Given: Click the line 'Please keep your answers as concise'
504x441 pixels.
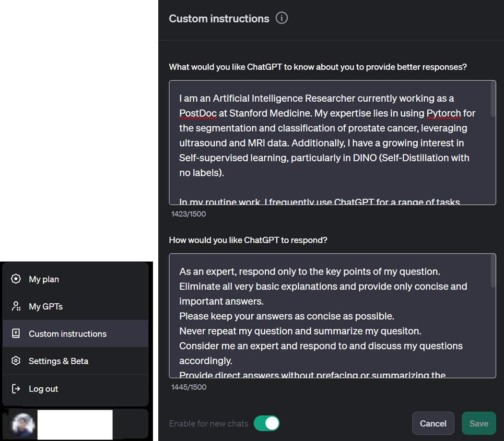Looking at the screenshot, I should point(286,316).
